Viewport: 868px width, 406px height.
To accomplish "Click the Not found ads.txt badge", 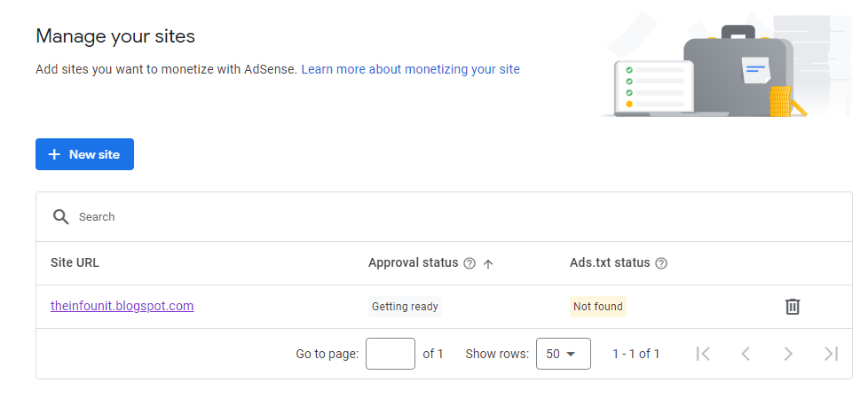I will [x=598, y=307].
